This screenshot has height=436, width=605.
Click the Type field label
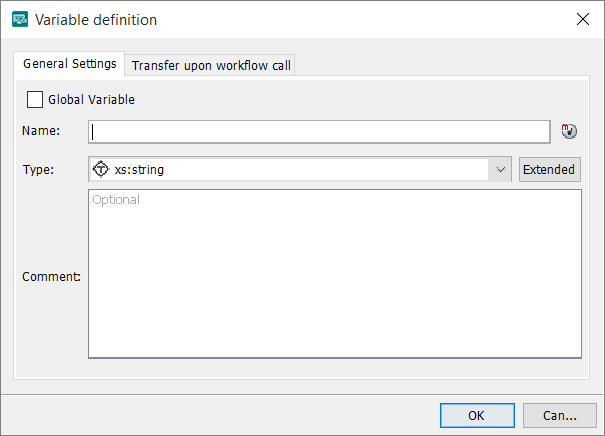(39, 170)
